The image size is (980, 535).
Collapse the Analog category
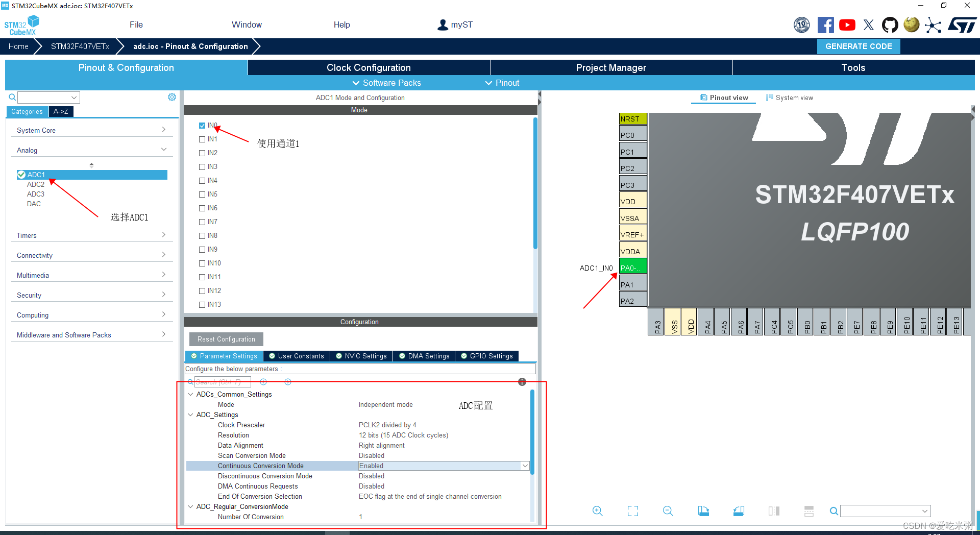(92, 150)
